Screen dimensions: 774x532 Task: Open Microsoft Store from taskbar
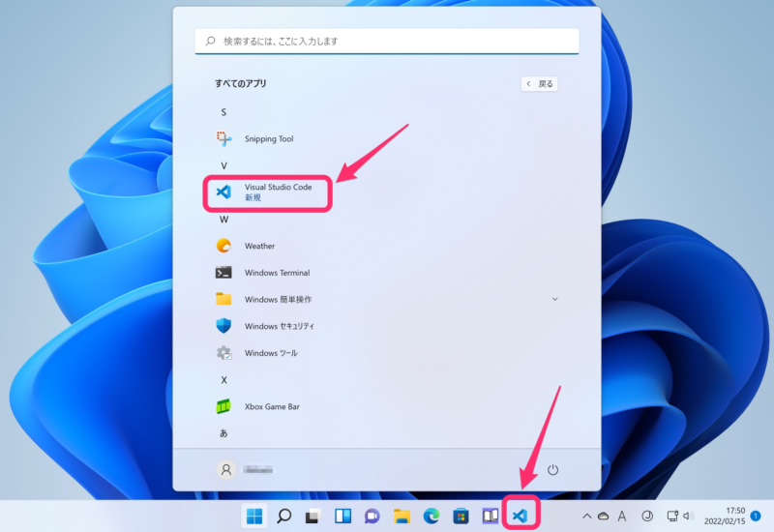click(461, 517)
